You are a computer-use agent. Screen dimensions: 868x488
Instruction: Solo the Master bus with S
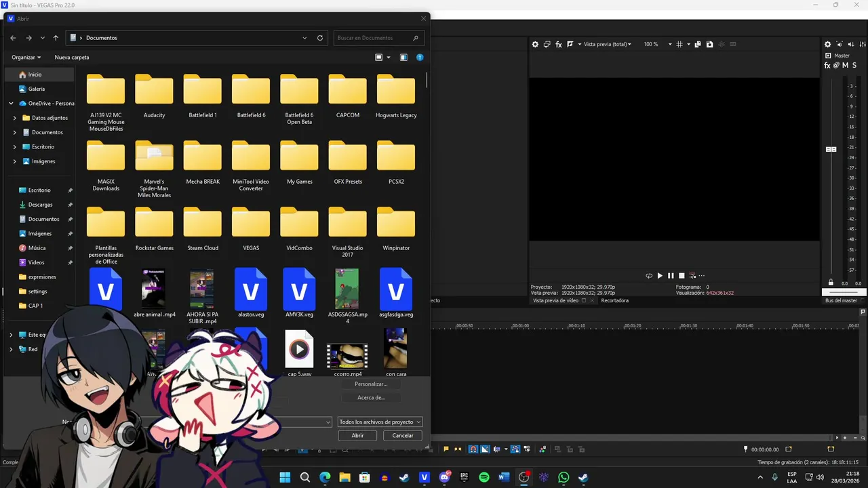tap(854, 65)
